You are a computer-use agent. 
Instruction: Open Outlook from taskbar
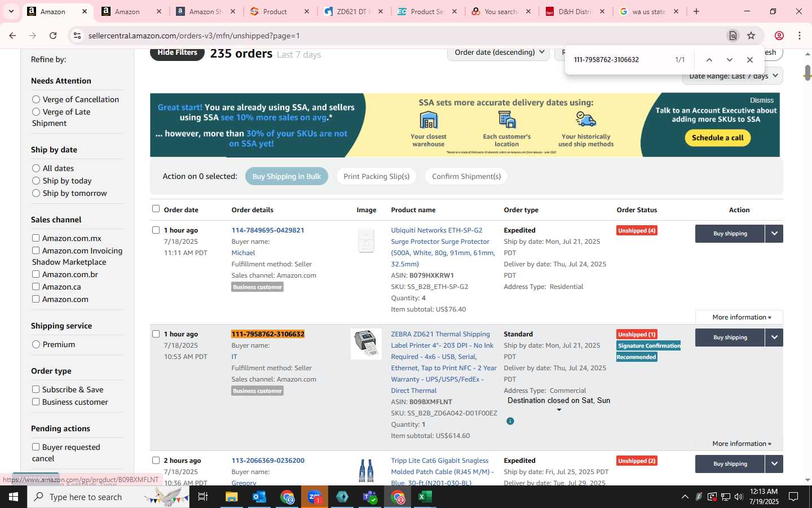[259, 497]
